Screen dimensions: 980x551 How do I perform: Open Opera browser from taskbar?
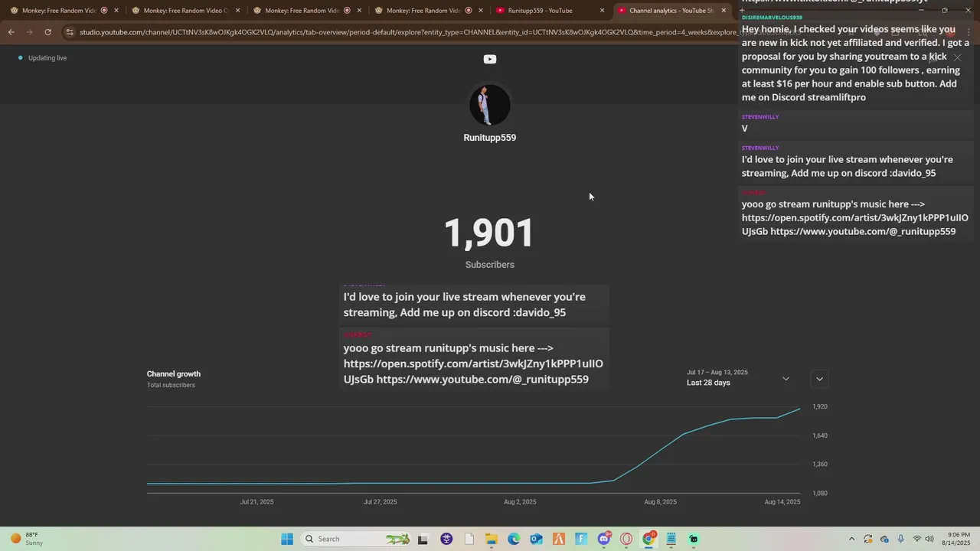[626, 539]
